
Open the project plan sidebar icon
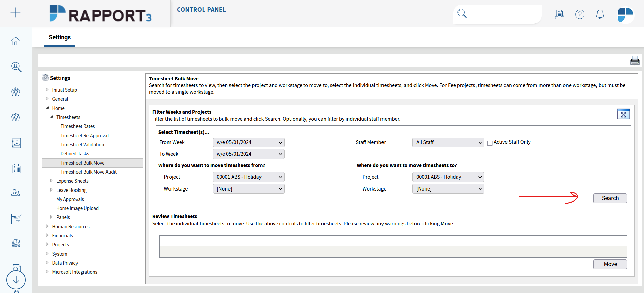[x=17, y=219]
